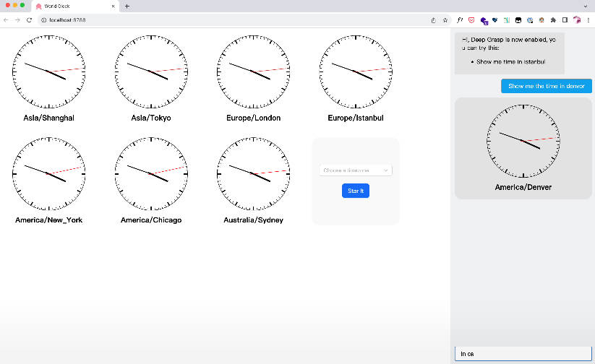
Task: Click the bookmark star icon
Action: (445, 20)
